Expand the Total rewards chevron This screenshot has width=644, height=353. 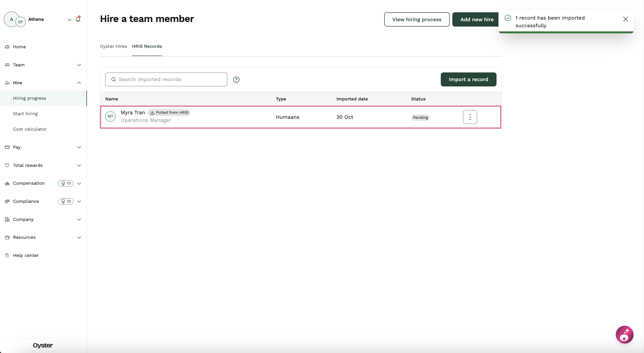79,165
